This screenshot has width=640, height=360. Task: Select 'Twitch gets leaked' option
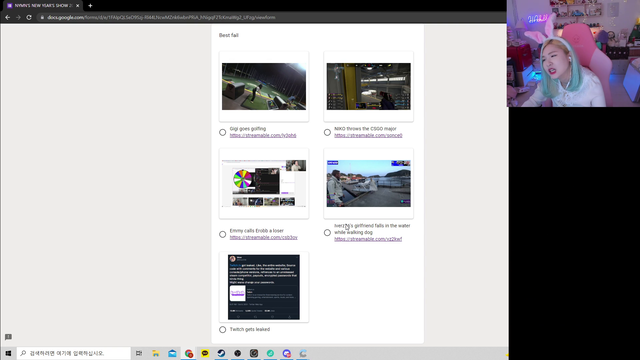click(x=222, y=329)
